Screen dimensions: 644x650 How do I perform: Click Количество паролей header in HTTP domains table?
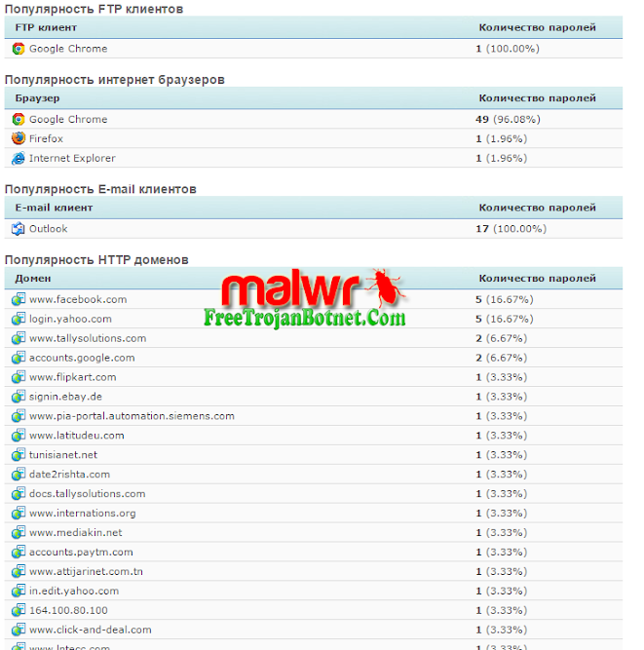click(x=538, y=279)
